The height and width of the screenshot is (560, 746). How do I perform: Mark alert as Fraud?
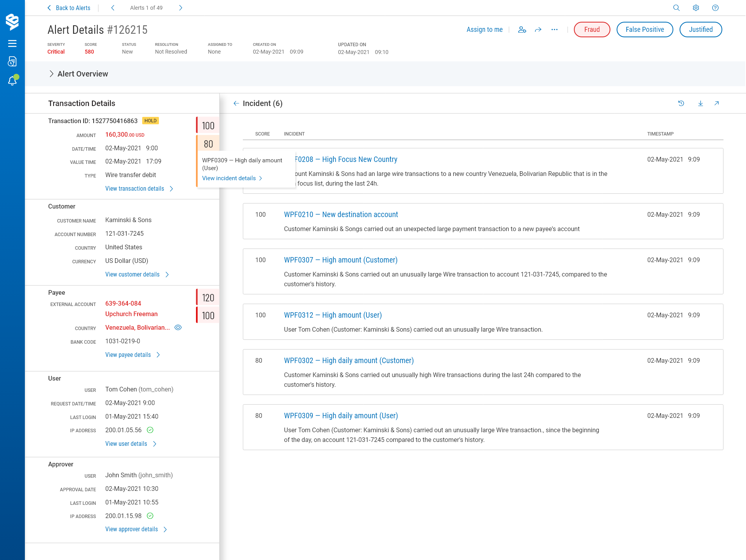592,30
